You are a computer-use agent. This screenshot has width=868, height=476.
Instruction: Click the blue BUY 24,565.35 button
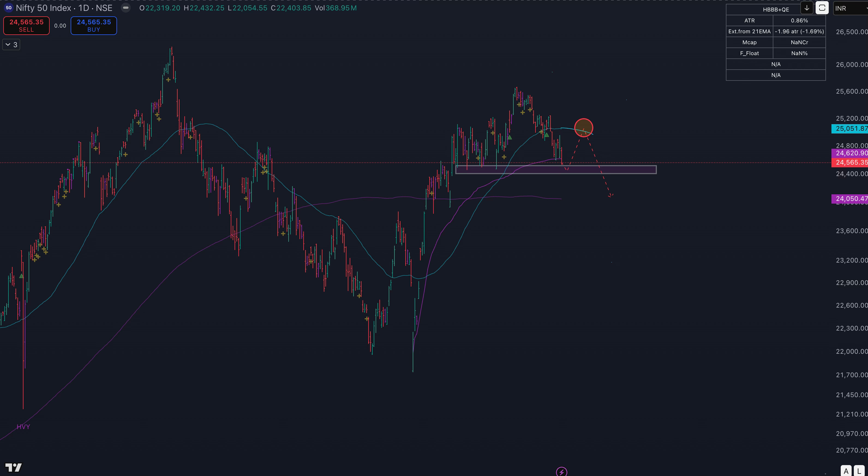94,26
